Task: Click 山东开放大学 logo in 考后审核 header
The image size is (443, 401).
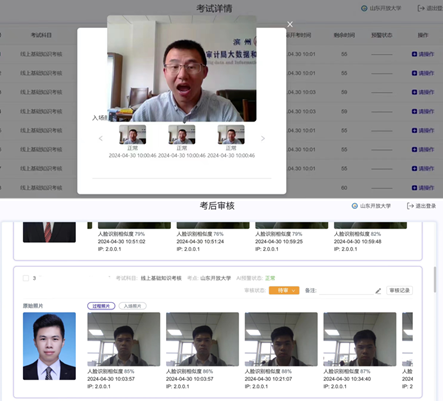Action: click(355, 206)
